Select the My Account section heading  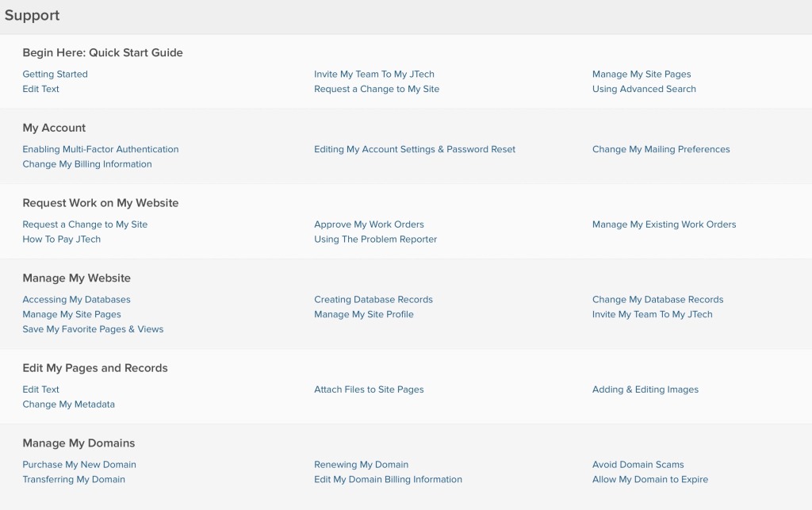(x=54, y=128)
